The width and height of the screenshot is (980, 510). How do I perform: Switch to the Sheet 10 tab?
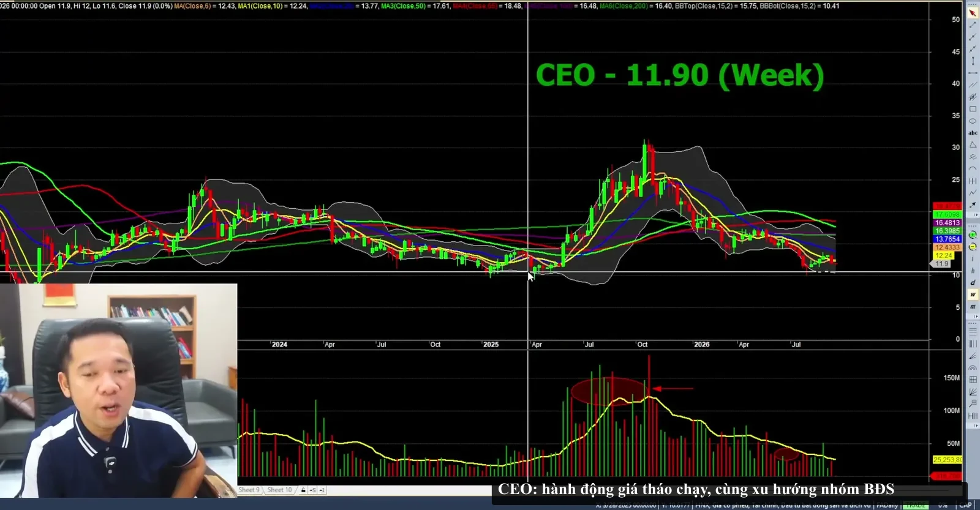click(x=279, y=490)
